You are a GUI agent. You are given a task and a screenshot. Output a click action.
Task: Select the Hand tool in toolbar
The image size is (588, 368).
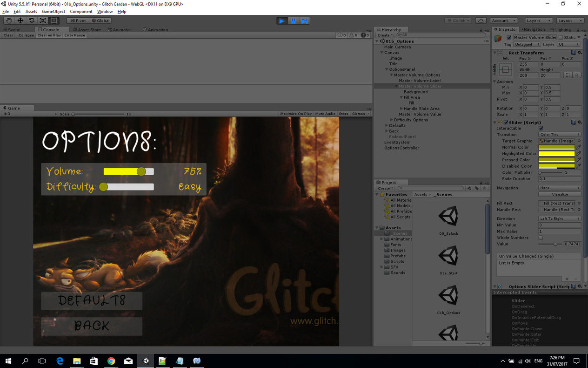pyautogui.click(x=9, y=20)
